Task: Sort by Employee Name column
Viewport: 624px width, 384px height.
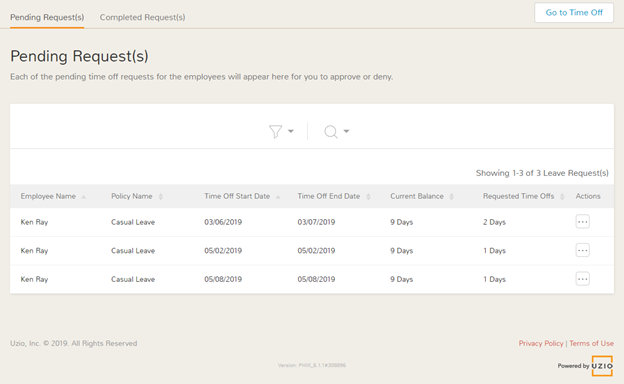Action: 53,196
